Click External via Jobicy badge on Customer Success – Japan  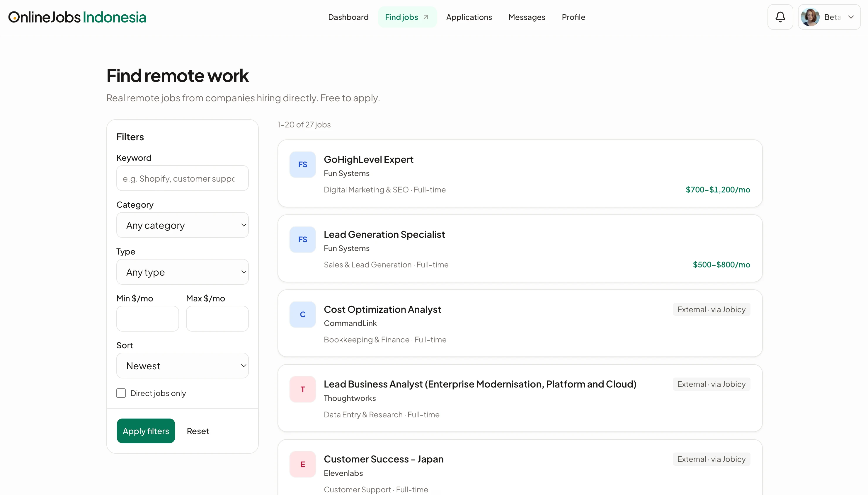coord(711,459)
